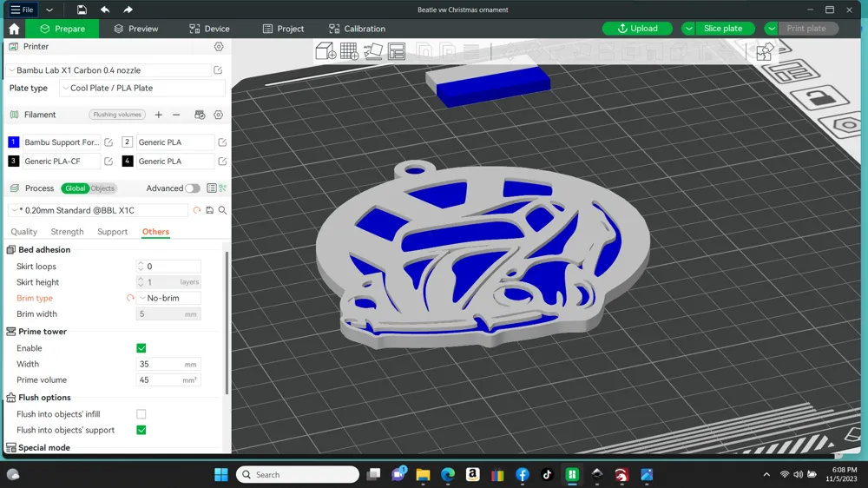Uncheck Flush into objects' support
This screenshot has height=488, width=868.
pyautogui.click(x=141, y=430)
